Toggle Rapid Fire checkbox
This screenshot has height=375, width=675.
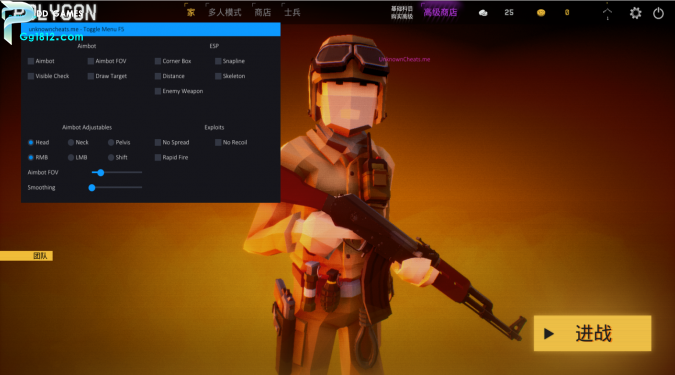[x=158, y=158]
